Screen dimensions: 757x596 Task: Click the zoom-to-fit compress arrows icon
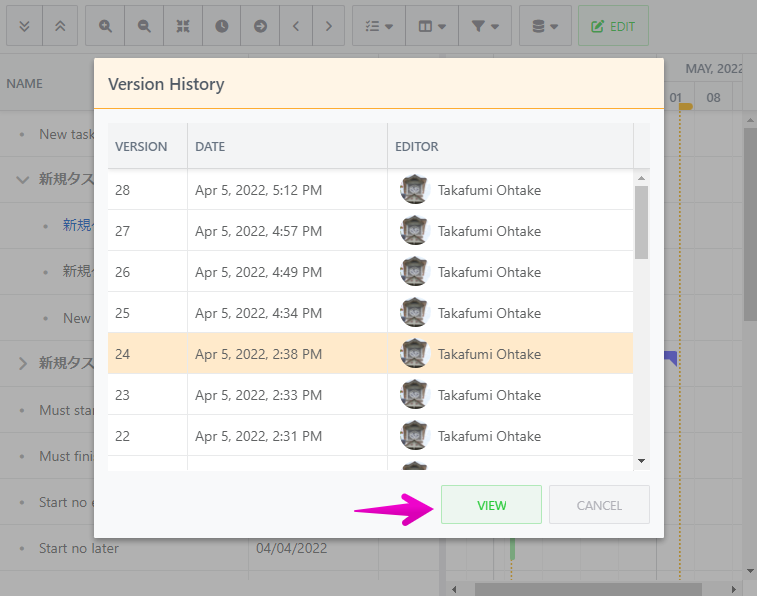coord(183,26)
